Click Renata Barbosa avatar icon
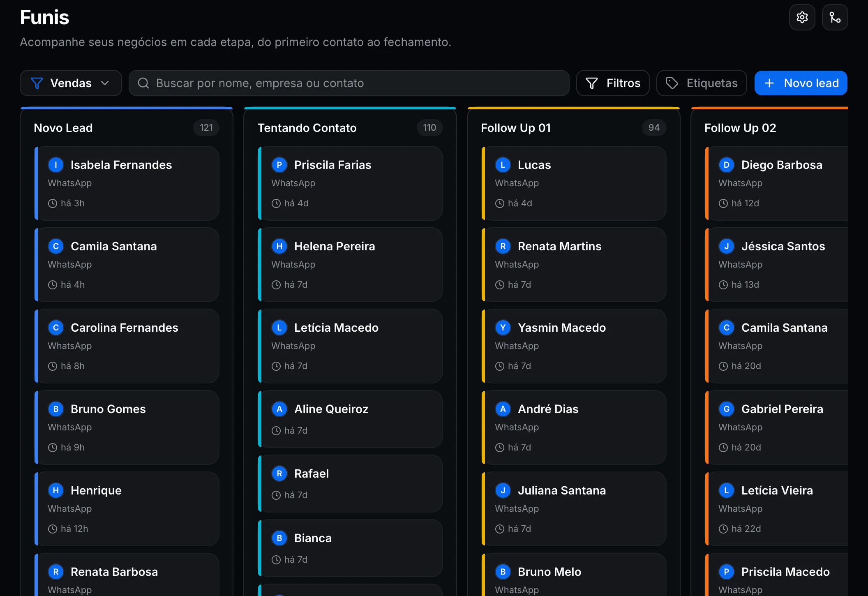 tap(56, 572)
